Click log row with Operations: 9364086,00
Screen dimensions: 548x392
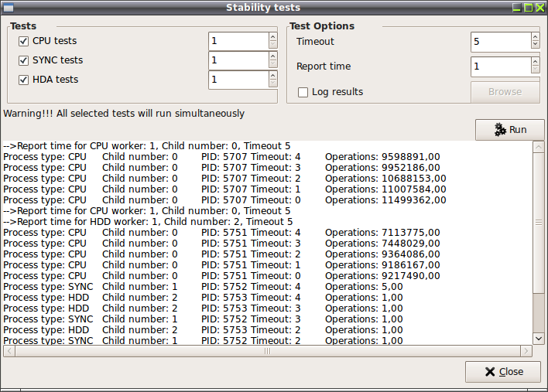221,254
